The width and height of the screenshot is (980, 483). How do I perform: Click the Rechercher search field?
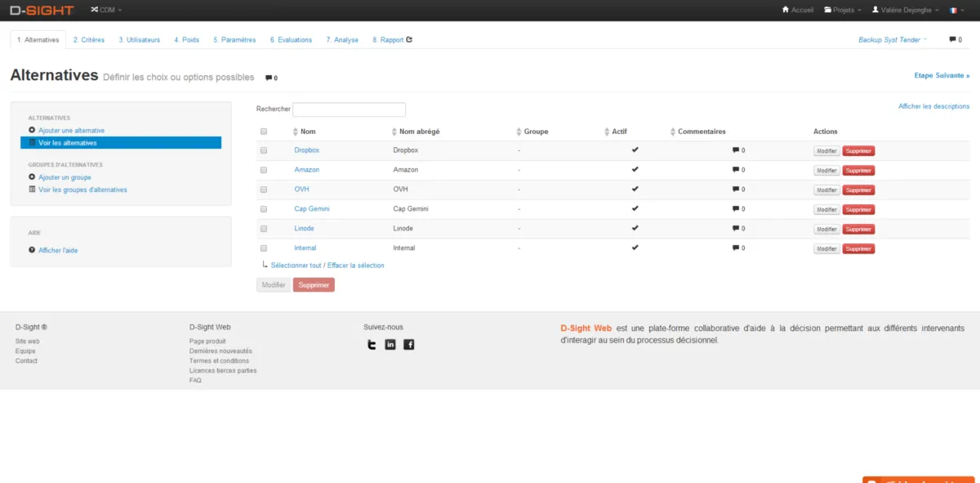(x=349, y=110)
